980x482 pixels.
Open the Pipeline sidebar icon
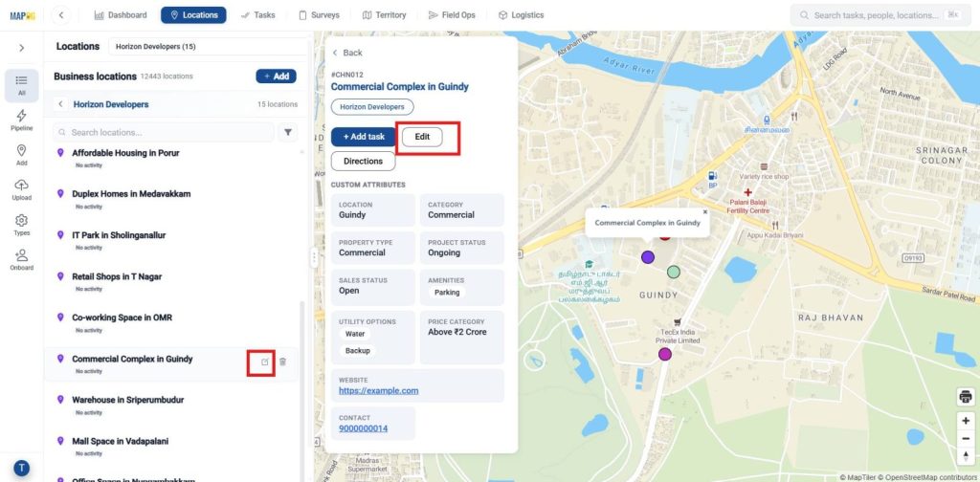pos(22,120)
